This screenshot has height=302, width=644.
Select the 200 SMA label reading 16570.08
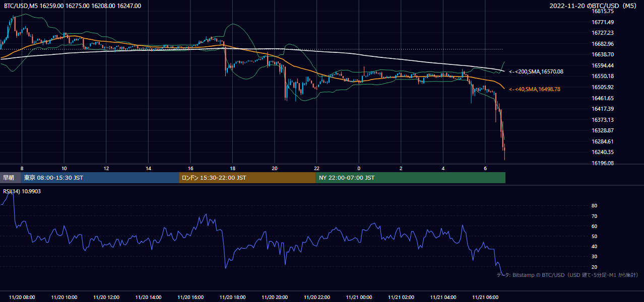pos(536,72)
